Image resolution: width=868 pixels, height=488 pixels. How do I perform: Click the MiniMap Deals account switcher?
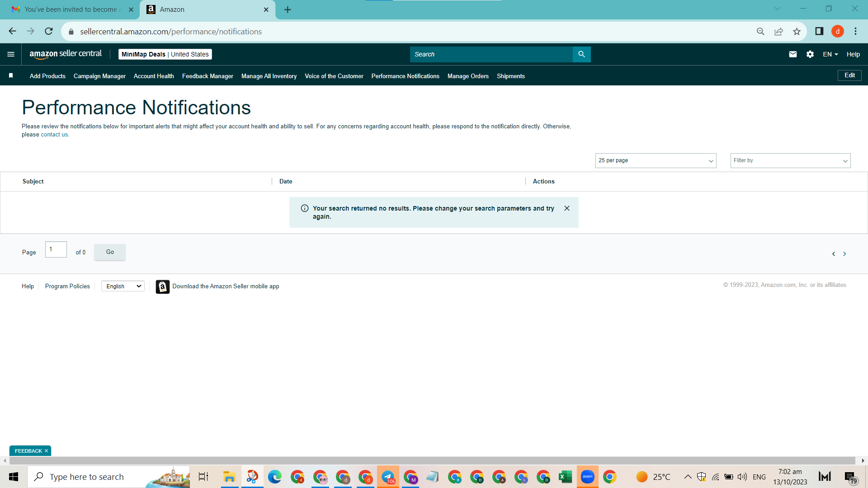point(165,54)
